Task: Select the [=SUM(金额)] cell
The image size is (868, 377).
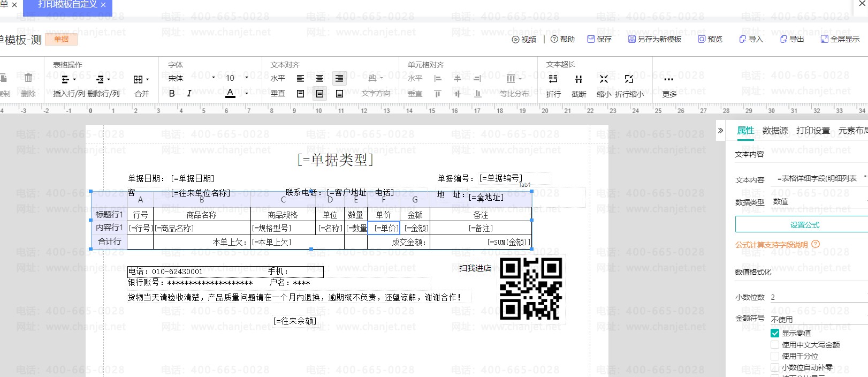Action: [481, 242]
